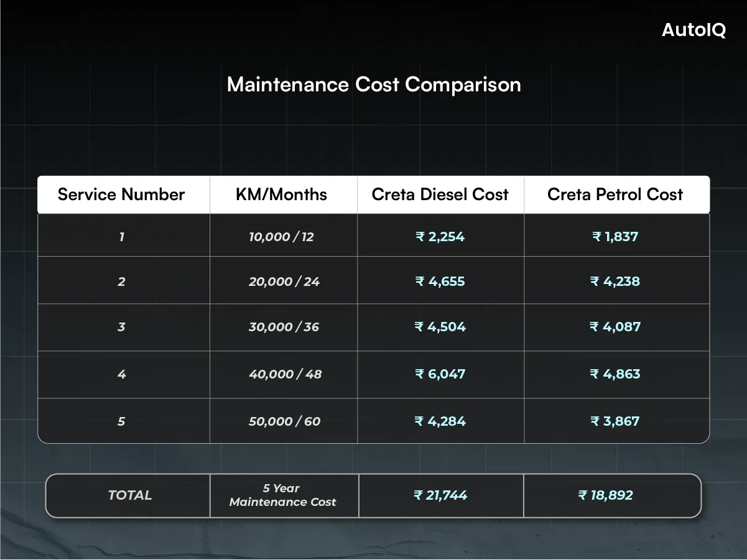Viewport: 747px width, 560px height.
Task: Click the 20,000 / 24 KM cell
Action: [x=283, y=281]
